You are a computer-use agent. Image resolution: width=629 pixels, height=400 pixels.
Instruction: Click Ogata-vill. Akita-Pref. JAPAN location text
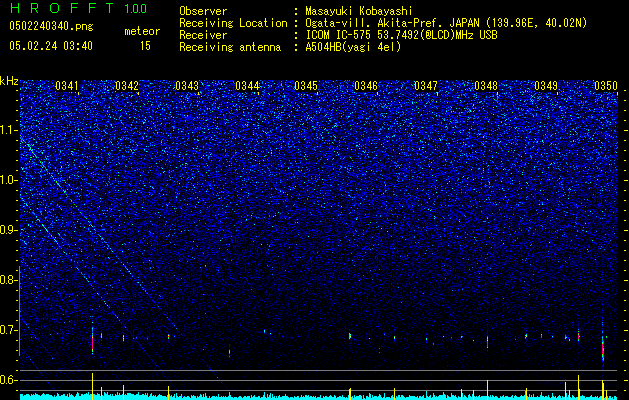tap(446, 23)
